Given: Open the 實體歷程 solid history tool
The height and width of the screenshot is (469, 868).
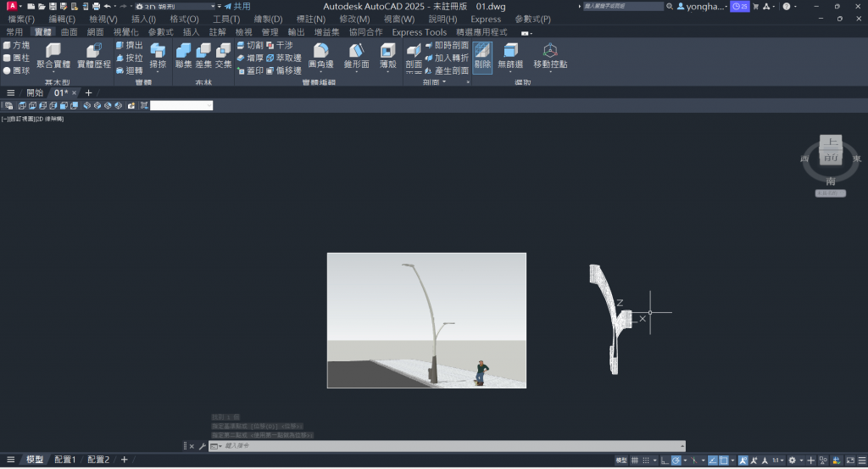Looking at the screenshot, I should coord(93,57).
